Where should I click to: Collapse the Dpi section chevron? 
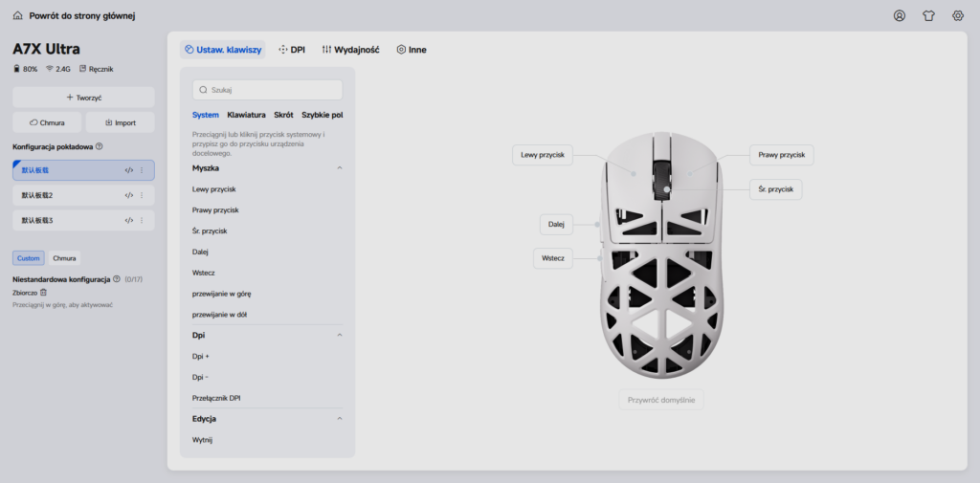(340, 335)
